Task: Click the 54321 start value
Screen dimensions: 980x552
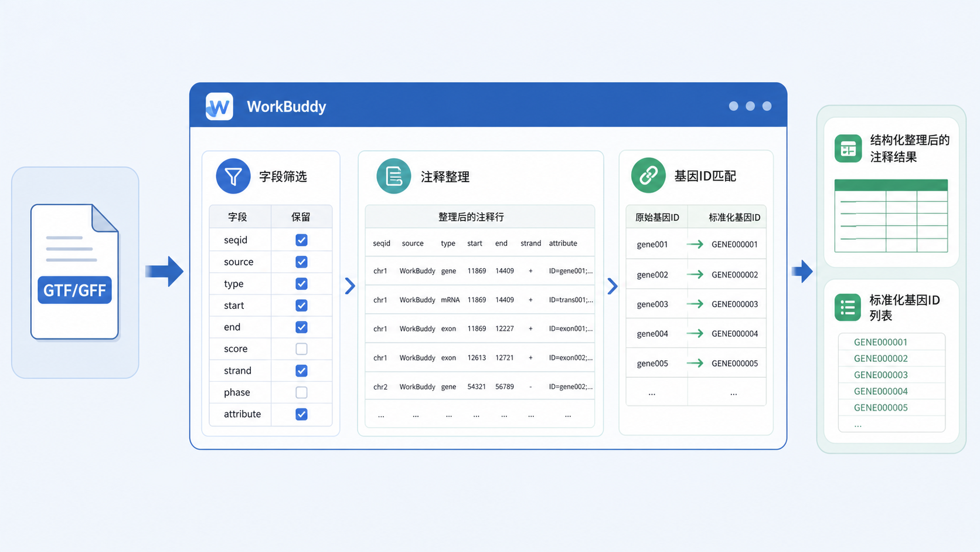Action: [477, 387]
